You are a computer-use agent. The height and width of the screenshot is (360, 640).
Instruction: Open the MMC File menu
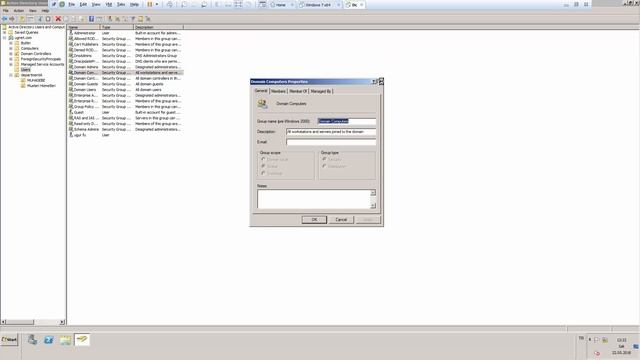click(x=6, y=11)
